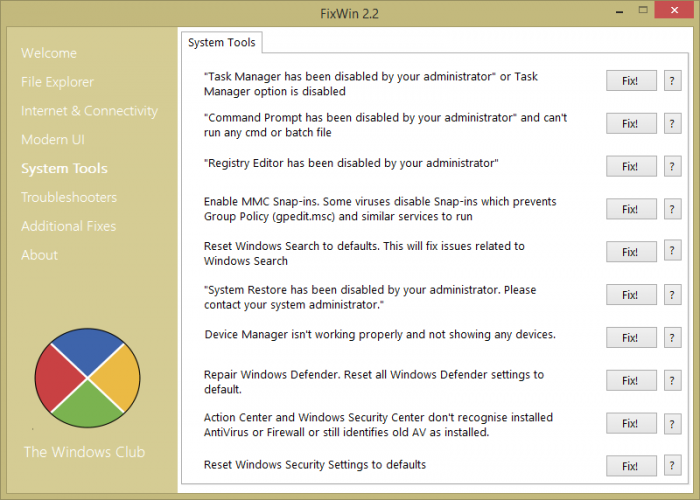Fix Windows Search reset entry
The width and height of the screenshot is (700, 500).
(x=631, y=252)
